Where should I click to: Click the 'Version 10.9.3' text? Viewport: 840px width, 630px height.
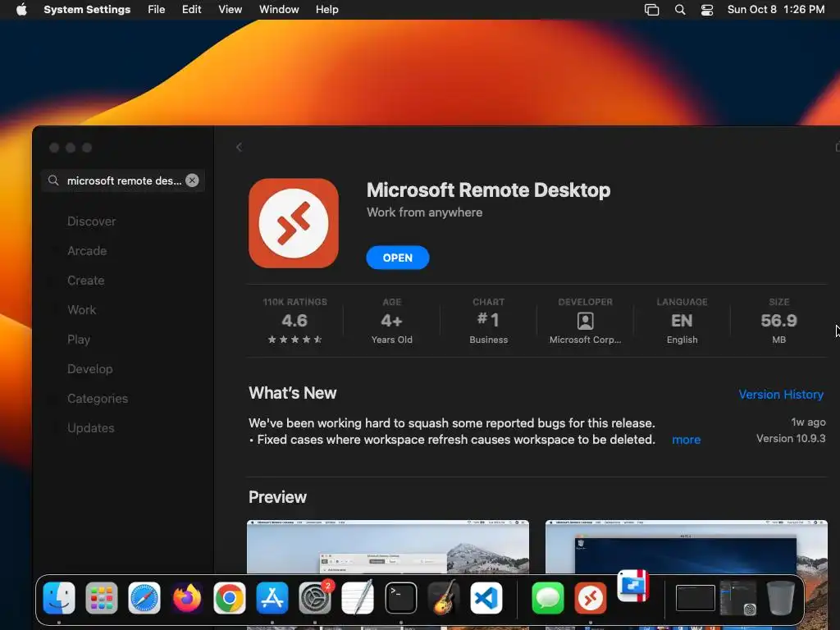[x=791, y=438]
